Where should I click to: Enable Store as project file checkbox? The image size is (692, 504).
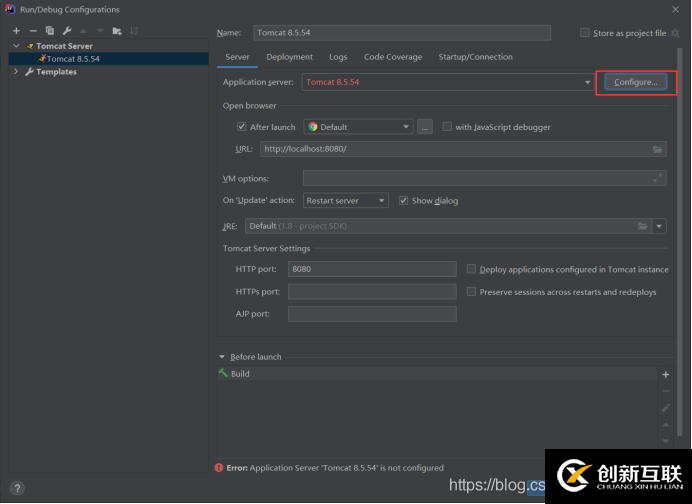point(585,33)
